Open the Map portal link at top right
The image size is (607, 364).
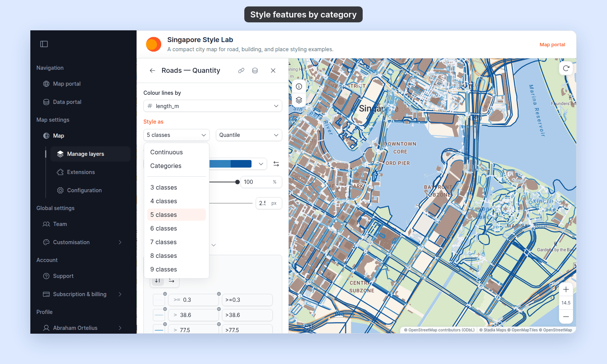point(552,44)
